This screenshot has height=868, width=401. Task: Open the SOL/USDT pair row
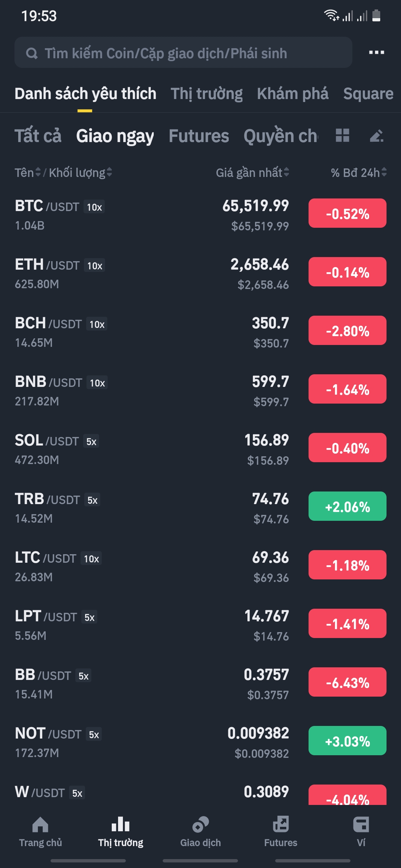(x=149, y=450)
